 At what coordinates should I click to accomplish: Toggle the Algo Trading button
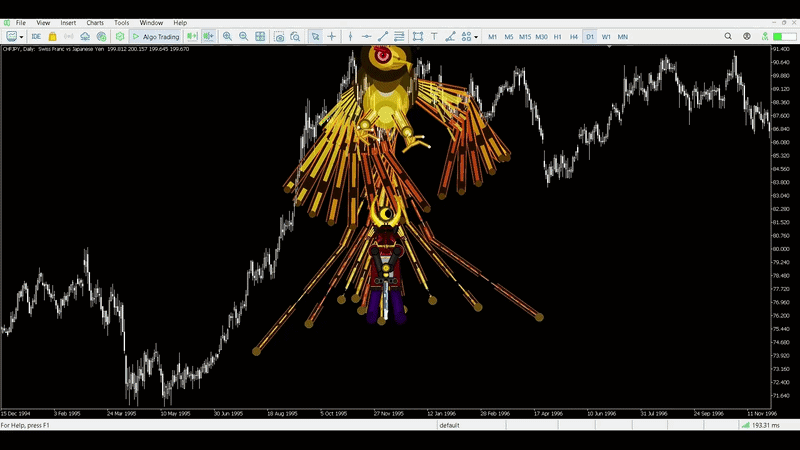pyautogui.click(x=156, y=37)
